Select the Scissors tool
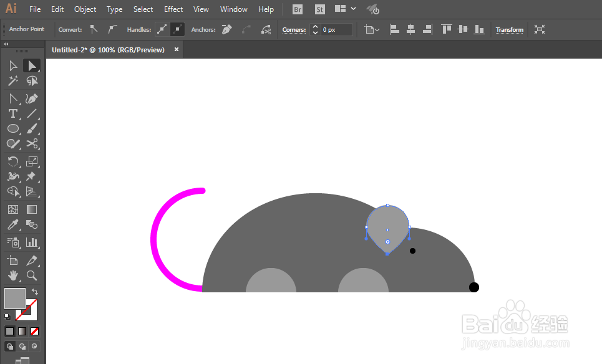602x364 pixels. coord(32,144)
